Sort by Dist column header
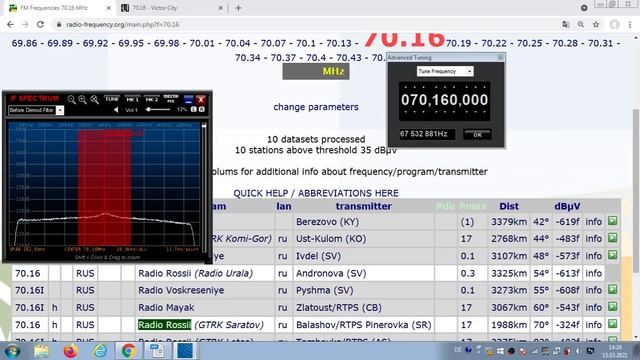 [x=509, y=207]
